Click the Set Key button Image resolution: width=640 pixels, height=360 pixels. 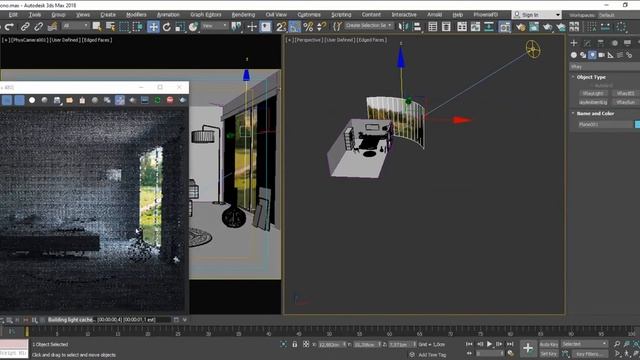[549, 354]
